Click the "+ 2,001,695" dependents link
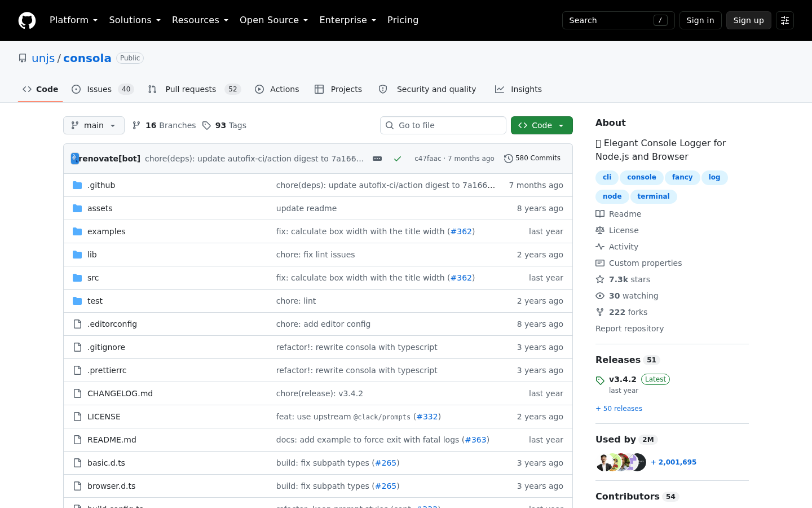The image size is (812, 508). click(x=673, y=462)
